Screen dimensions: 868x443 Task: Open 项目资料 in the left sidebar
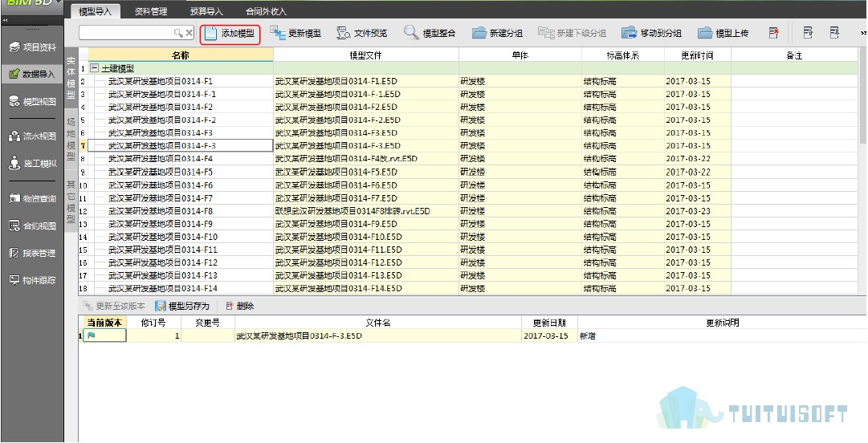coord(32,47)
